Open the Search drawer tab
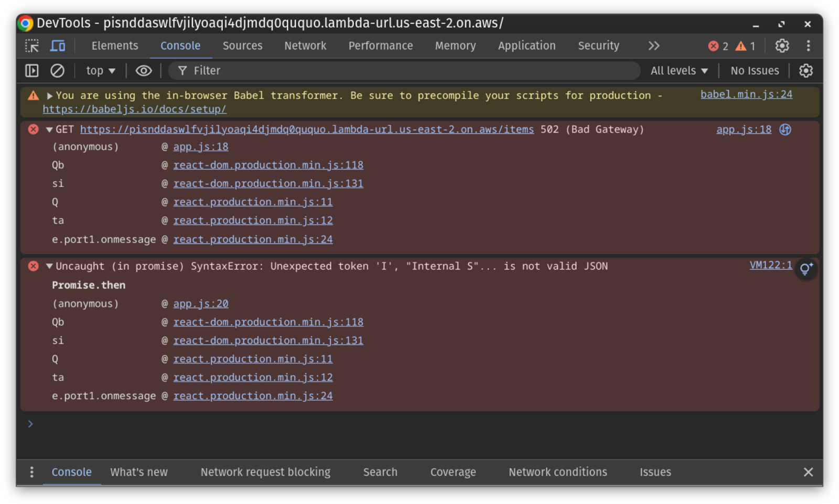This screenshot has height=504, width=839. 380,473
